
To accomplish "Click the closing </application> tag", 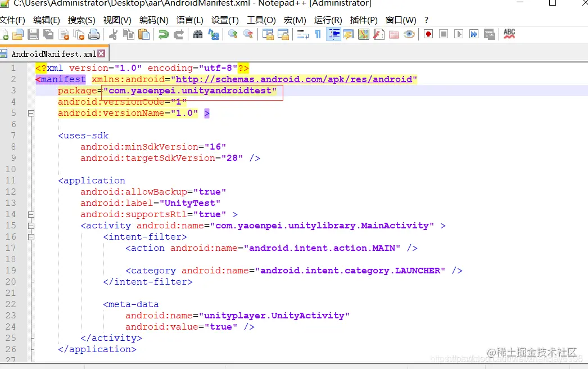I will pos(97,349).
